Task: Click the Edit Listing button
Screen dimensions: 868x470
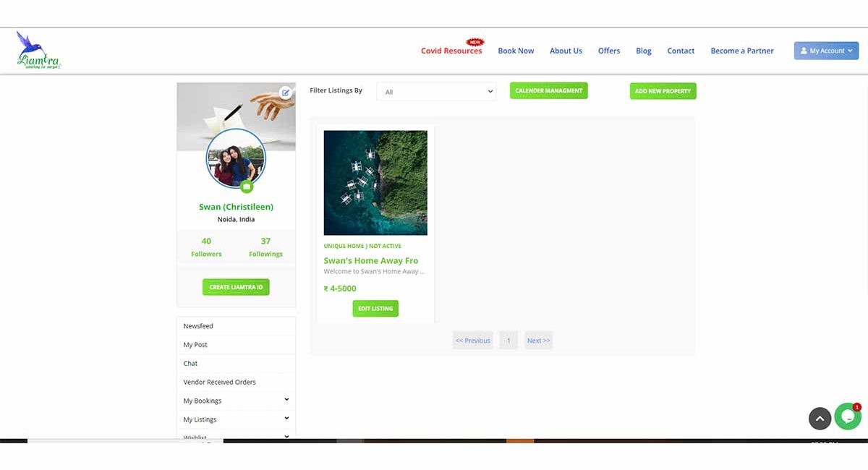Action: coord(375,309)
